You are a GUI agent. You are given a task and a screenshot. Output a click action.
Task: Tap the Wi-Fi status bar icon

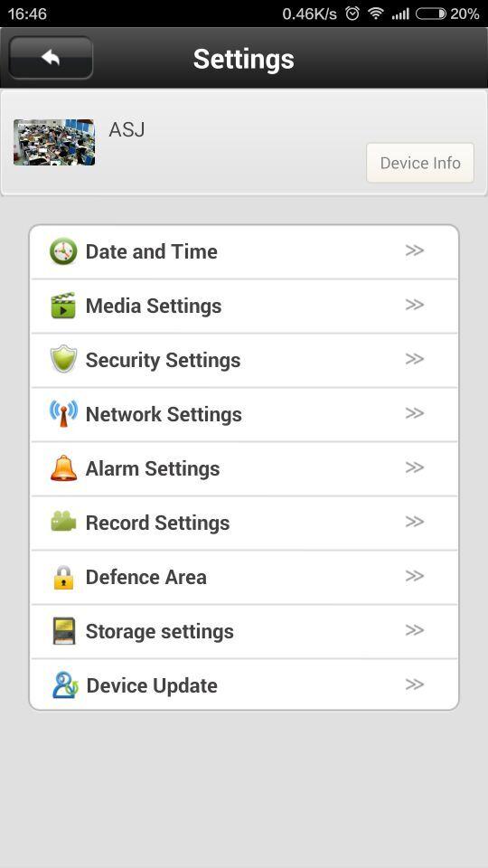point(376,14)
